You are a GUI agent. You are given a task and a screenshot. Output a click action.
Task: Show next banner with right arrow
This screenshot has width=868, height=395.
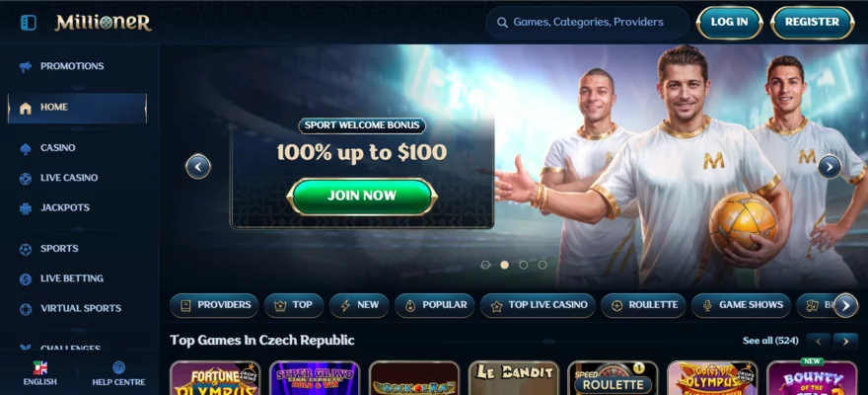830,166
